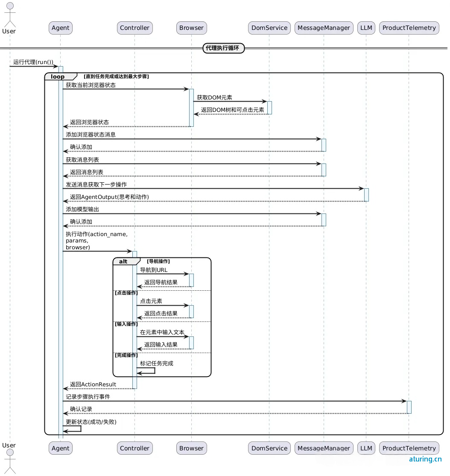Click the 发送消息获取下一步操作 message label
This screenshot has height=476, width=450.
[x=96, y=184]
